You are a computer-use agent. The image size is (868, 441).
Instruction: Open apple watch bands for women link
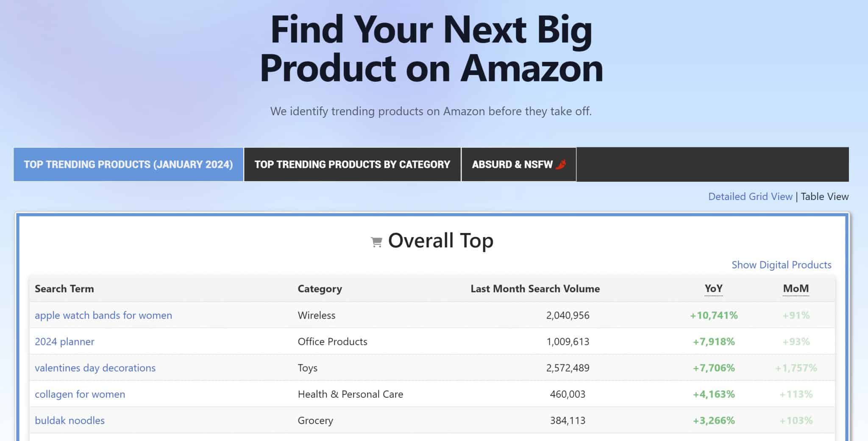103,315
